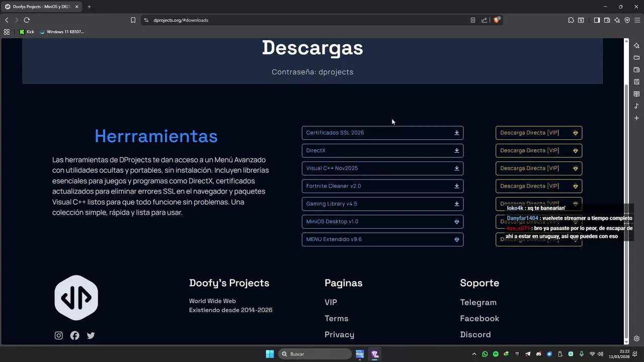Share this page using share icon
The width and height of the screenshot is (644, 362).
(484, 20)
